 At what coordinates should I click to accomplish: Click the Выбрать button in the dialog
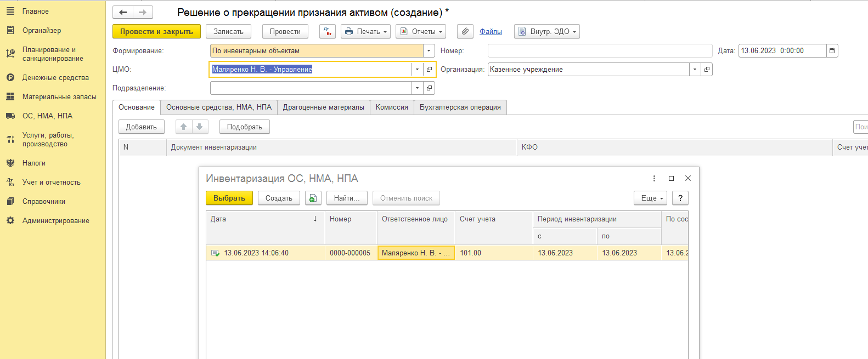(229, 198)
